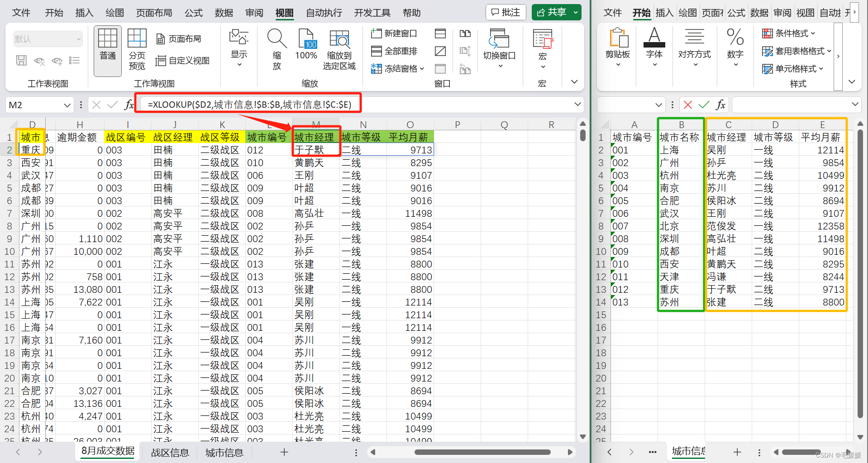Click the Comments (批注) button
Viewport: 868px width, 463px height.
pos(506,12)
